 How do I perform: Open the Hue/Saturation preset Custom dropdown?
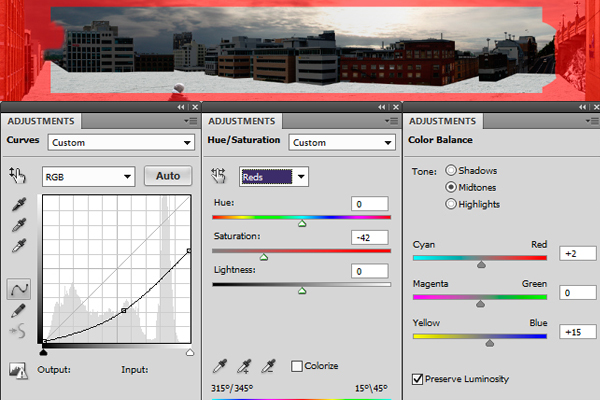point(342,143)
